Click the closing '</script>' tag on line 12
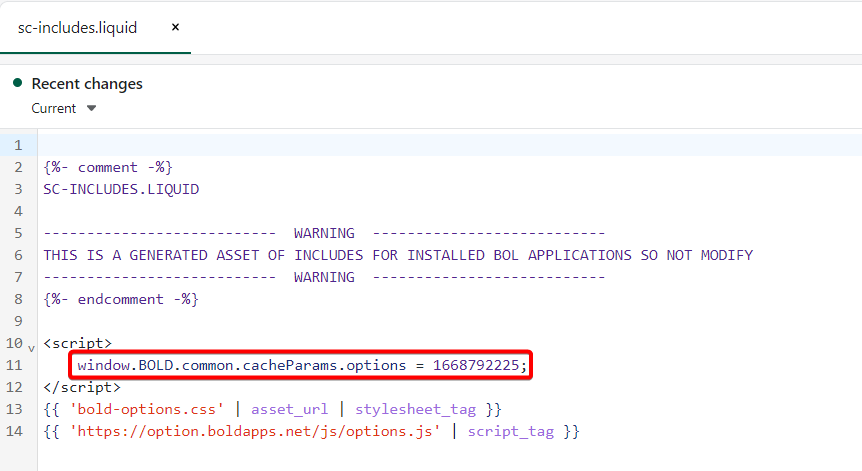Viewport: 862px width, 471px height. 82,387
